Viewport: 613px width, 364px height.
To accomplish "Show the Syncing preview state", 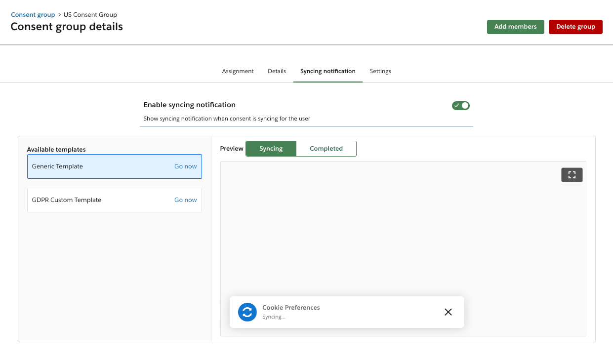I will tap(271, 149).
